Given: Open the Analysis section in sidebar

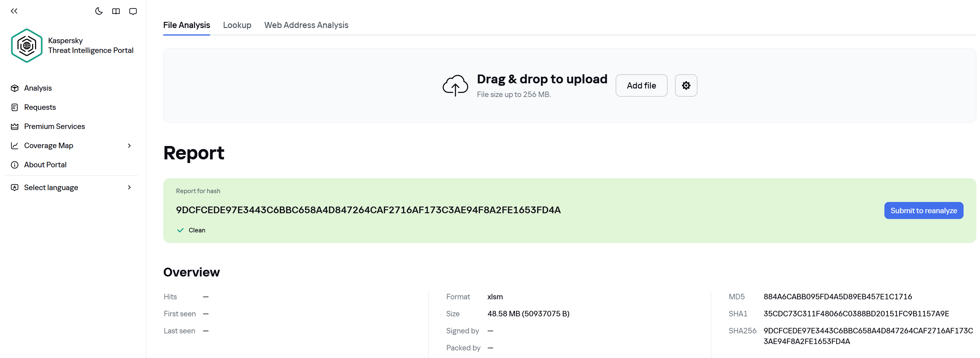Looking at the screenshot, I should click(38, 88).
